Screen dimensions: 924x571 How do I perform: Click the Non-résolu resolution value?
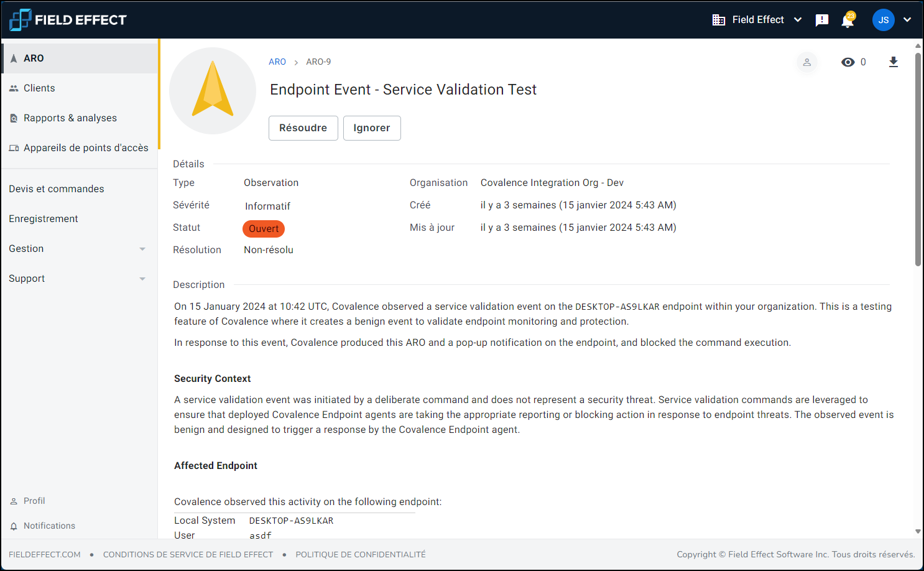(x=269, y=250)
